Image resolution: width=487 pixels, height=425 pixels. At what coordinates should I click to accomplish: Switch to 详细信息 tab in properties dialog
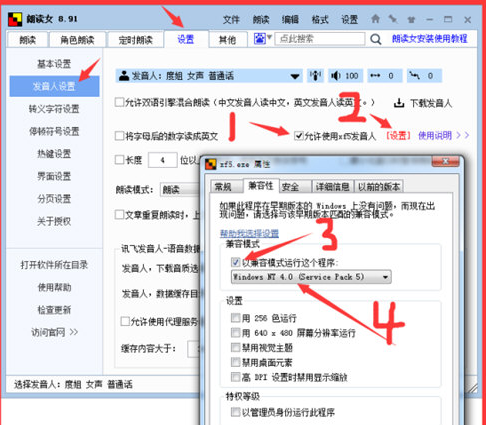332,187
